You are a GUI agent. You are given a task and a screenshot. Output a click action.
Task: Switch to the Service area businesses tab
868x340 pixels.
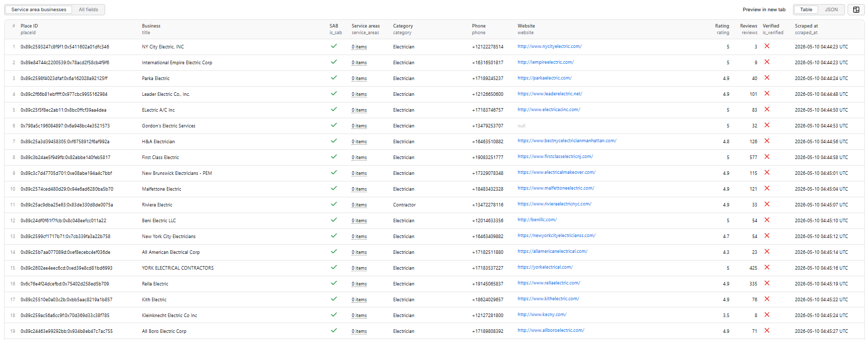(x=39, y=10)
